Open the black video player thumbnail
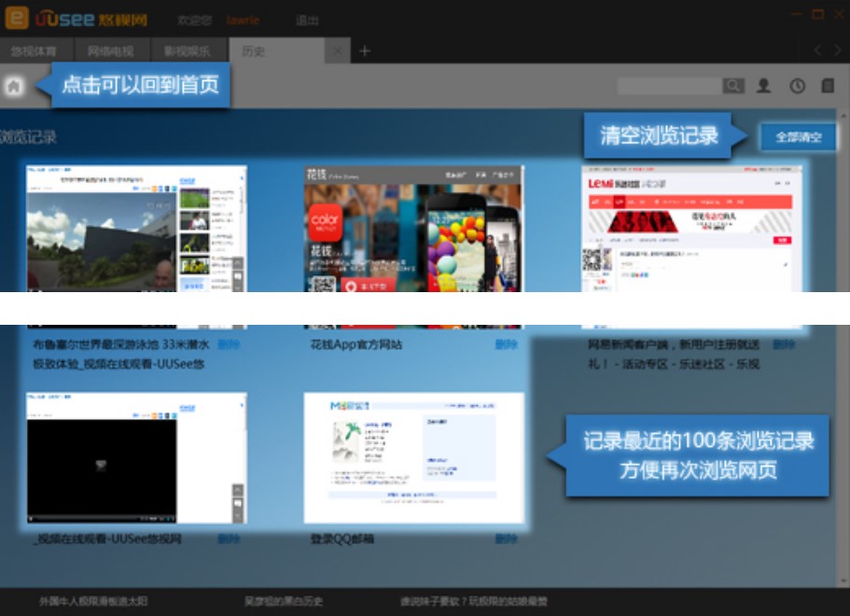The height and width of the screenshot is (616, 850). pos(136,458)
